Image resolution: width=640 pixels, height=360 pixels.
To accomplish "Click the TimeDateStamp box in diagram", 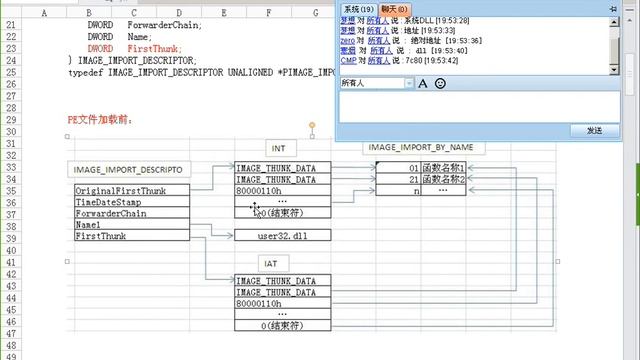I will coord(132,202).
